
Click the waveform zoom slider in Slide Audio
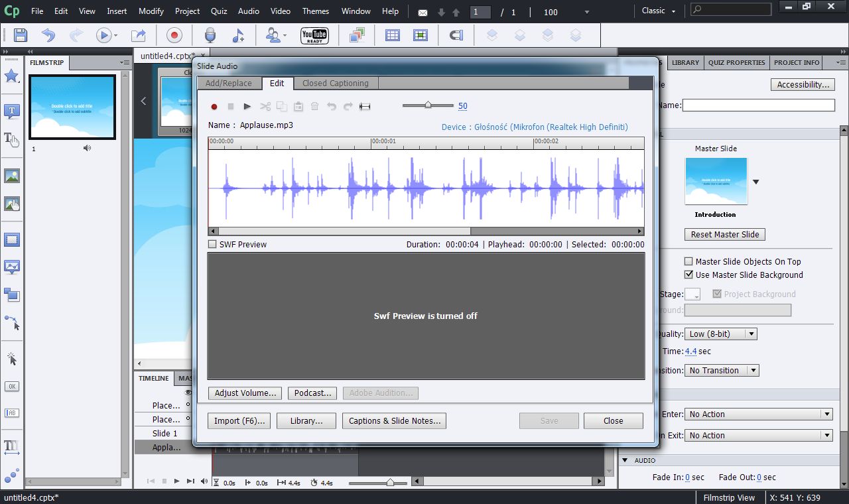(x=428, y=105)
